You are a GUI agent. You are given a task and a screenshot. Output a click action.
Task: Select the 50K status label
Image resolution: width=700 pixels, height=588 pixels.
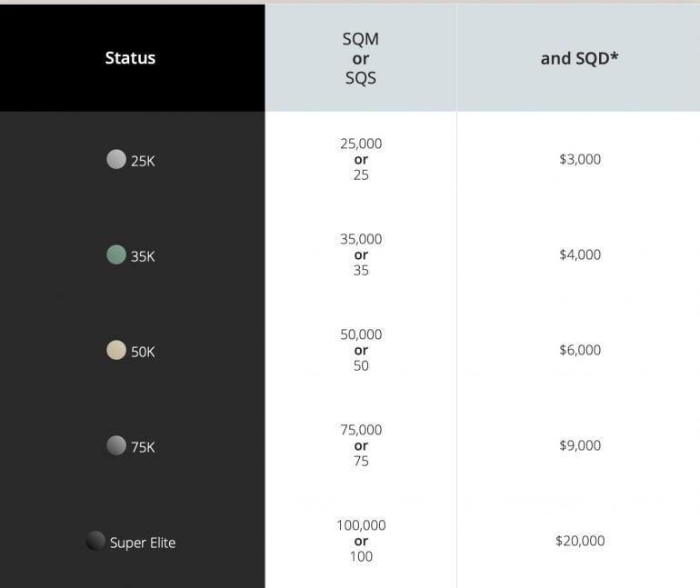tap(143, 352)
